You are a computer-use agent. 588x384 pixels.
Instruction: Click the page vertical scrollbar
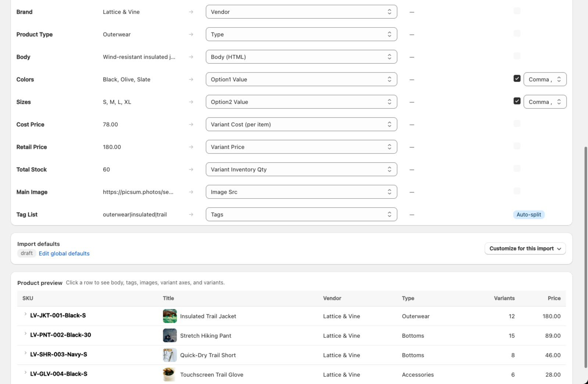pos(586,257)
